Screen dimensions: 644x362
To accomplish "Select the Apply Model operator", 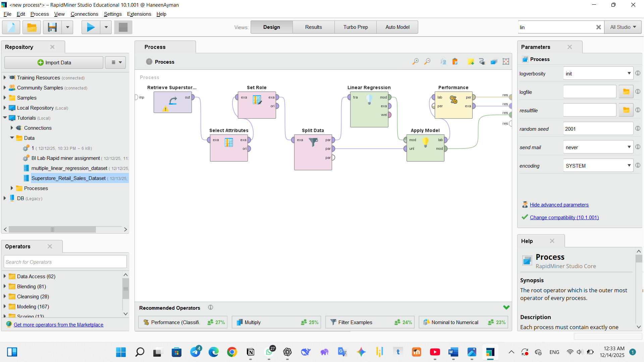I will coord(426,148).
